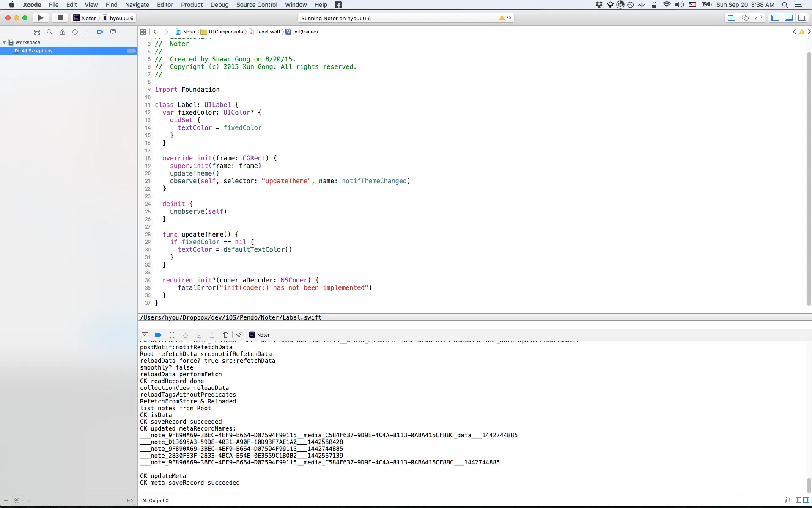Open the Find navigator magnifier icon
Screen dimensions: 812x508
pos(49,32)
